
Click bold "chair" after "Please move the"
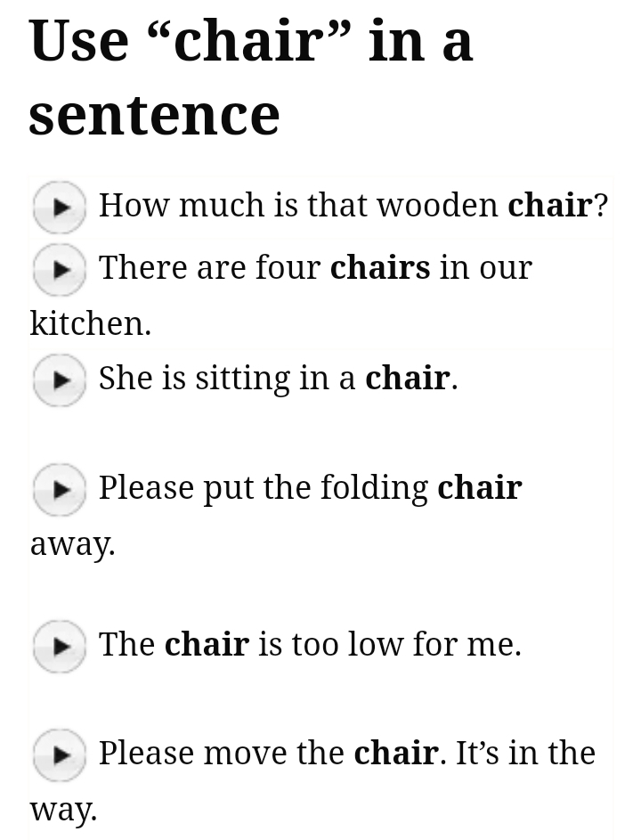tap(396, 754)
